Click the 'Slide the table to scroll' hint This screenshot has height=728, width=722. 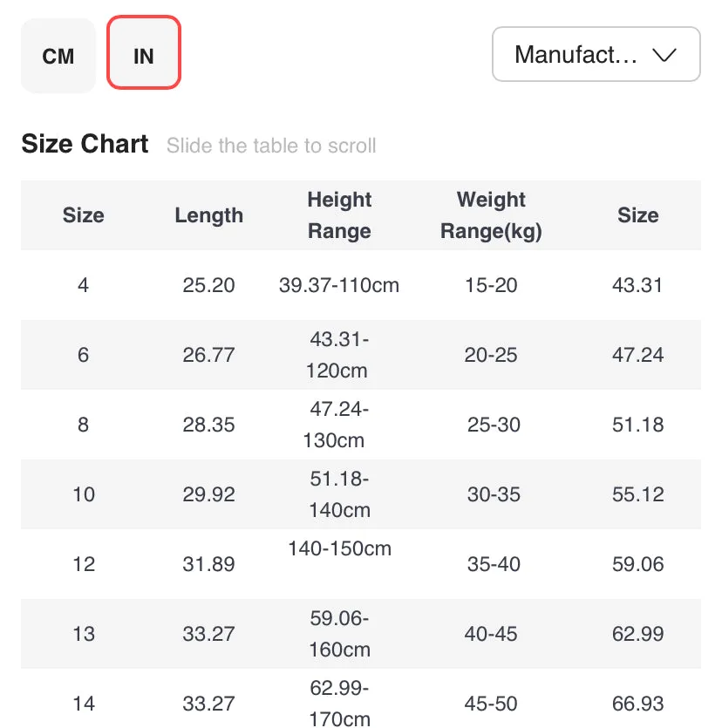[271, 146]
